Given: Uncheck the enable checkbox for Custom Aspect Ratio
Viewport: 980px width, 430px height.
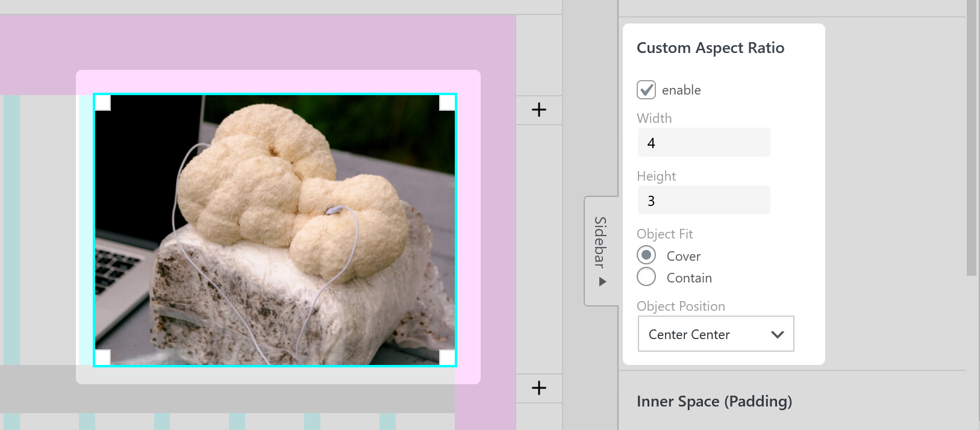Looking at the screenshot, I should point(646,90).
